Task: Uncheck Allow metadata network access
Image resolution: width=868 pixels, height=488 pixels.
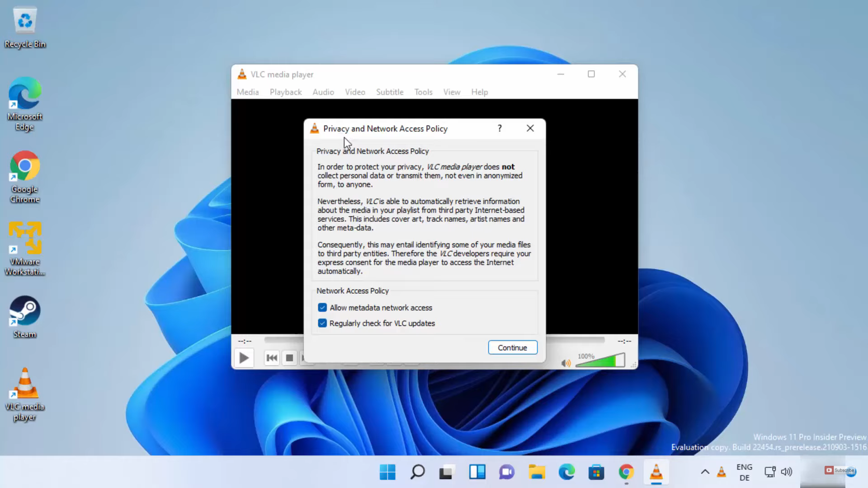Action: pos(322,308)
